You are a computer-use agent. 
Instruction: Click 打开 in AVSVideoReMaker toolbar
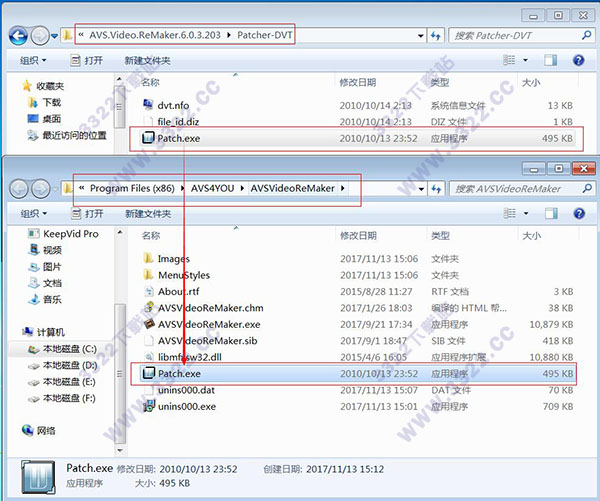click(88, 214)
